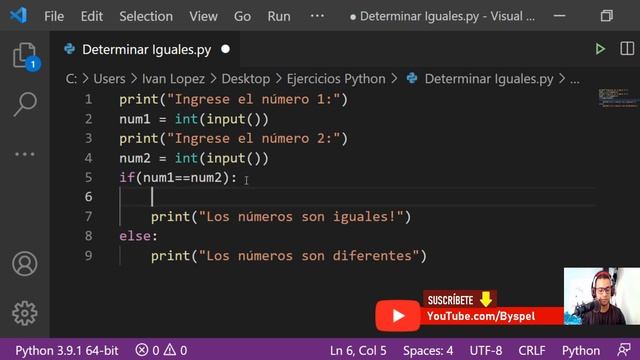Click line number 9 in the gutter
640x360 pixels.
tap(89, 256)
